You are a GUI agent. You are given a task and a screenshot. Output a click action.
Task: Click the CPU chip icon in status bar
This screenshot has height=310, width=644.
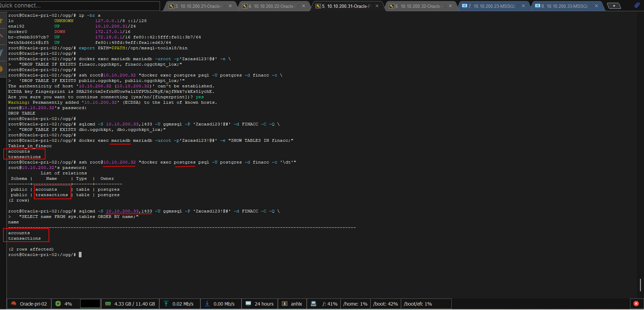58,304
